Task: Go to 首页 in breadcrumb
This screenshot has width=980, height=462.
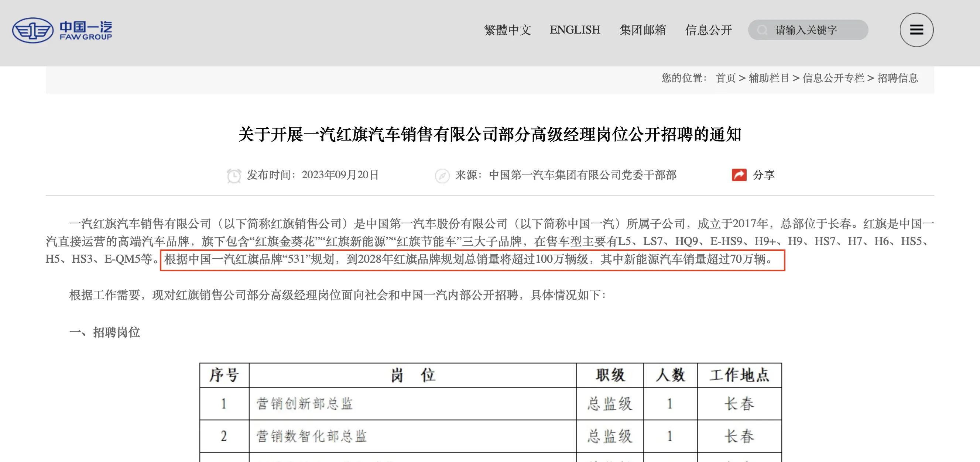Action: click(x=726, y=78)
